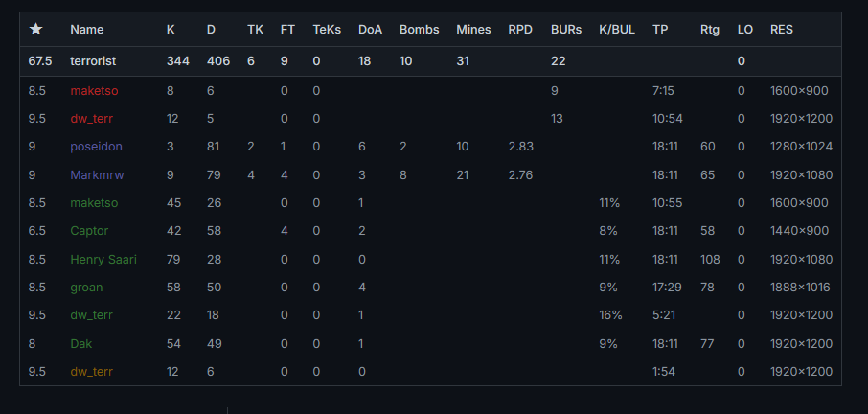
Task: Click the BURs column header
Action: (x=566, y=30)
